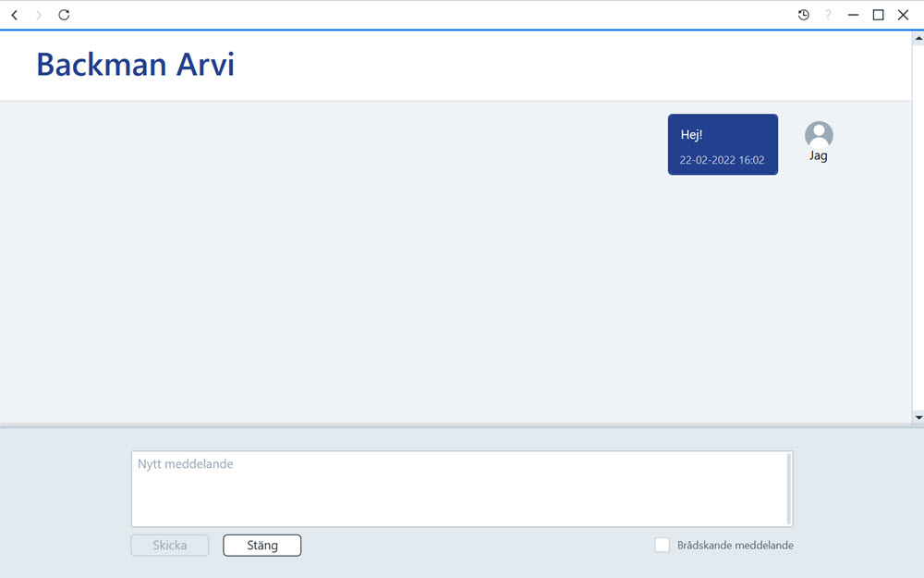Click the Backman Arvi heading
This screenshot has width=924, height=578.
136,65
